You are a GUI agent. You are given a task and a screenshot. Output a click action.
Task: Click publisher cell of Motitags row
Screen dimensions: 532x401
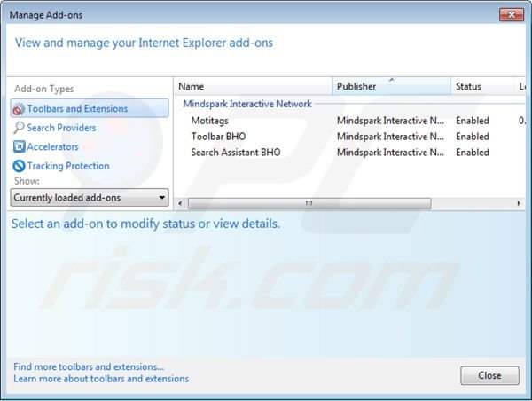(x=390, y=121)
